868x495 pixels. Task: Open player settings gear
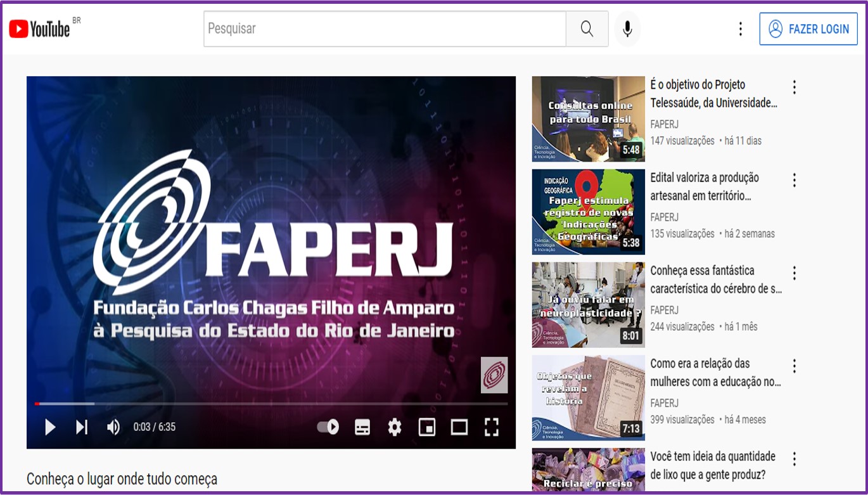click(395, 427)
